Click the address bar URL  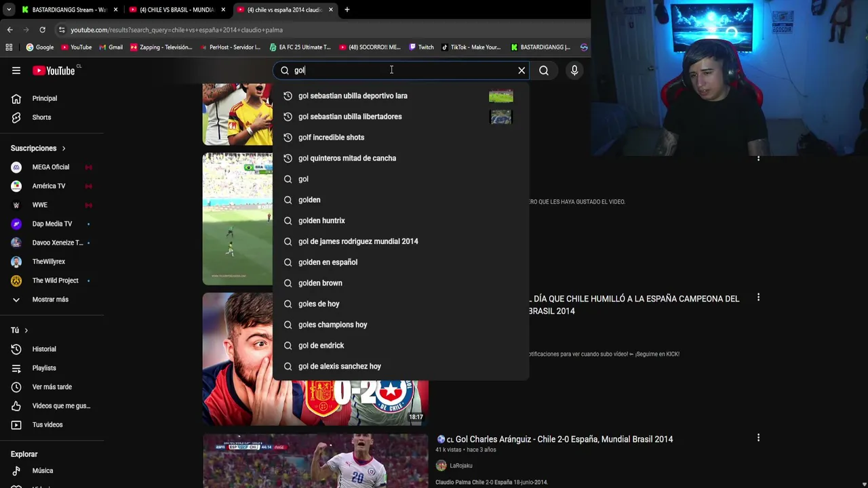(176, 30)
